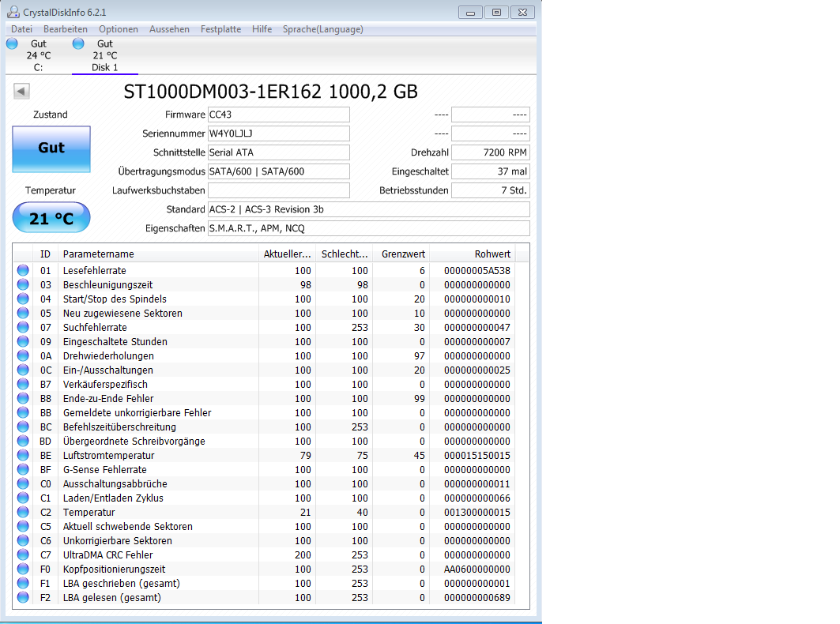Click the Standard field ACS-2
The image size is (840, 624).
[368, 209]
